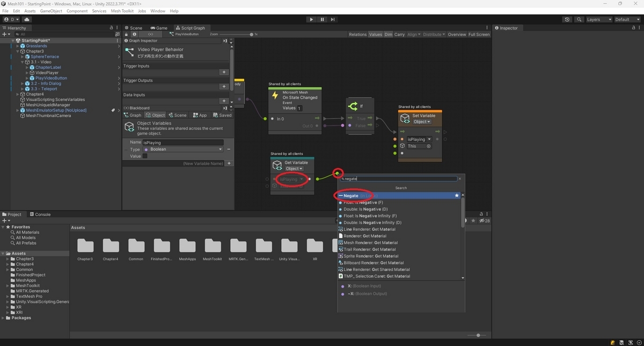This screenshot has width=644, height=346.
Task: Select Blackboard Graph variables tab
Action: [133, 115]
